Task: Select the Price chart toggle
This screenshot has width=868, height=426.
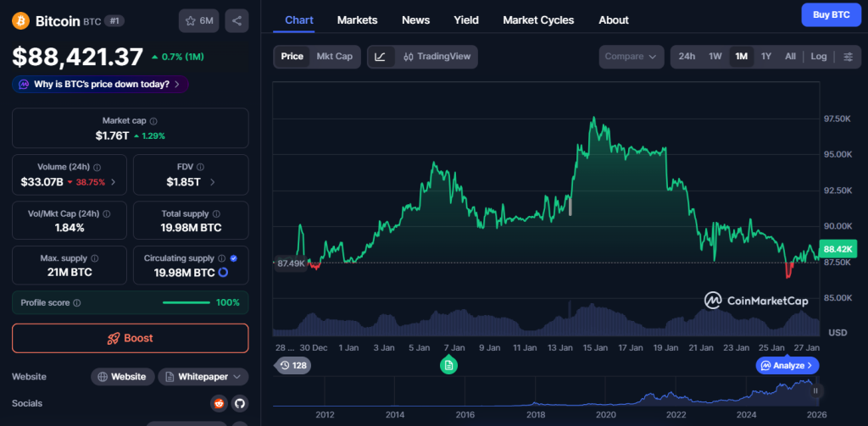Action: point(292,57)
